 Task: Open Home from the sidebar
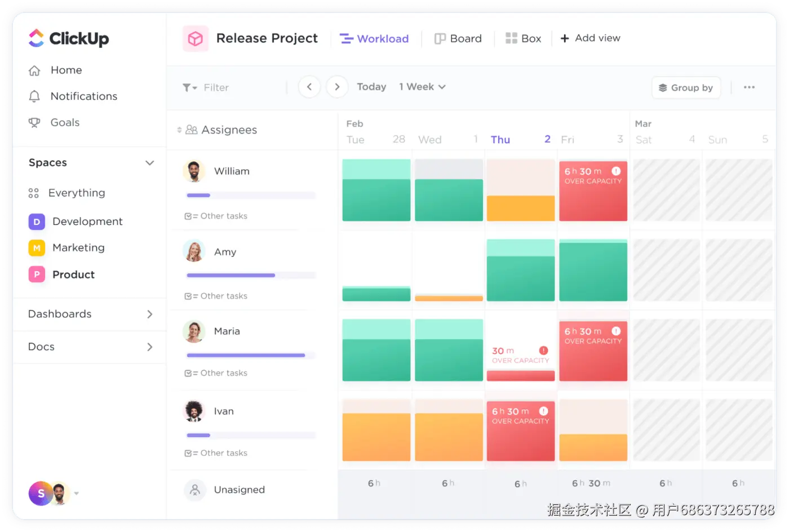(x=55, y=70)
